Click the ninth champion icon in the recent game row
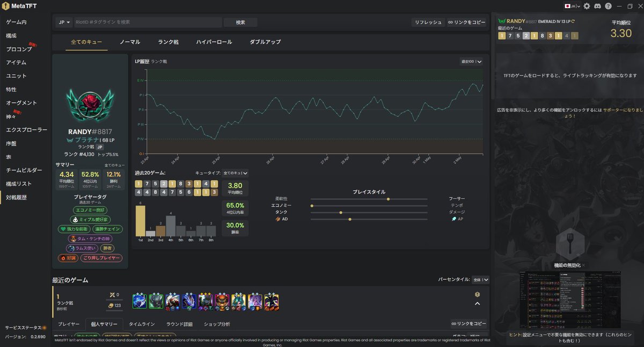 click(x=271, y=301)
